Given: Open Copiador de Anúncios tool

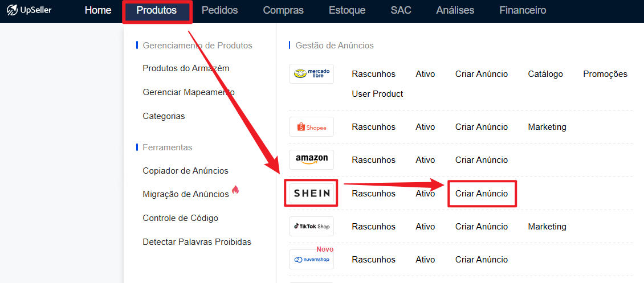Looking at the screenshot, I should click(186, 171).
